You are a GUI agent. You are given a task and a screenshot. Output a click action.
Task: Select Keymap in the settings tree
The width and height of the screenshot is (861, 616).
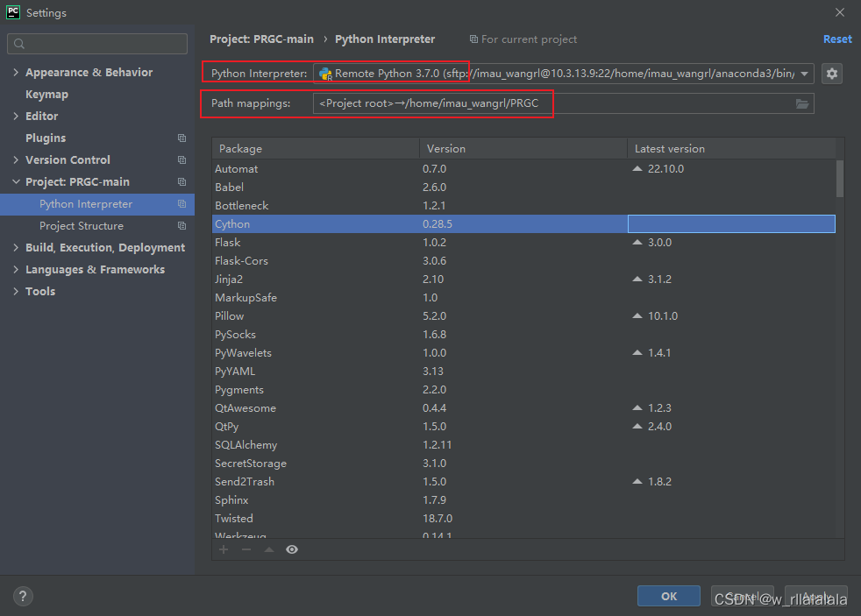pos(46,95)
